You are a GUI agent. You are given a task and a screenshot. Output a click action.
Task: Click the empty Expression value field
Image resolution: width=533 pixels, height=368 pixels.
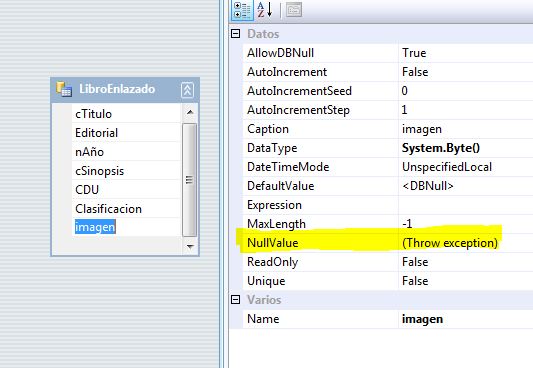point(466,205)
